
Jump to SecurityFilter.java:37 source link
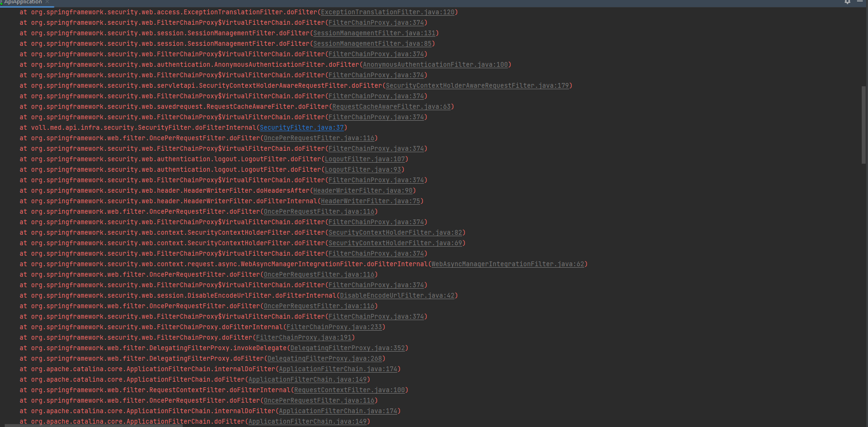point(302,128)
